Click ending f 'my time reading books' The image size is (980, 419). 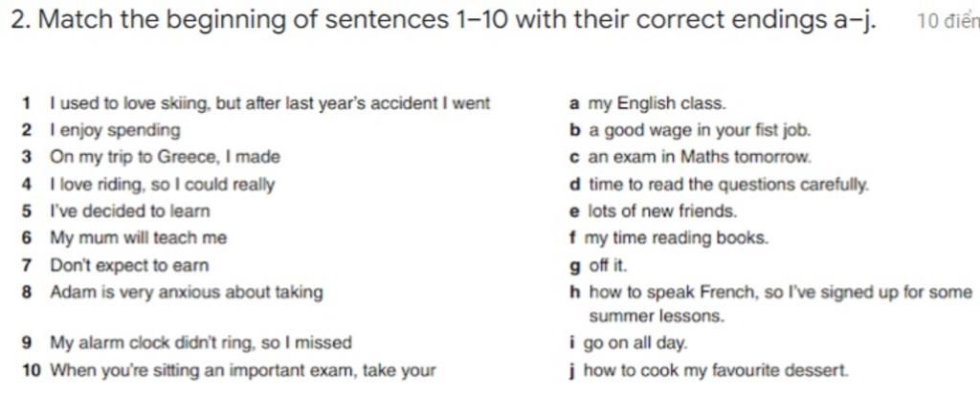[668, 238]
